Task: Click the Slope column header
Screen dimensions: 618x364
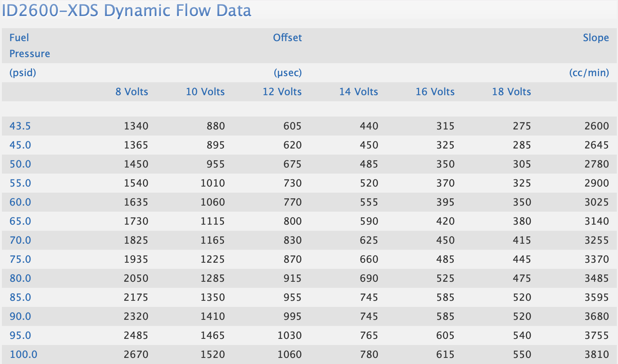Action: pyautogui.click(x=596, y=38)
